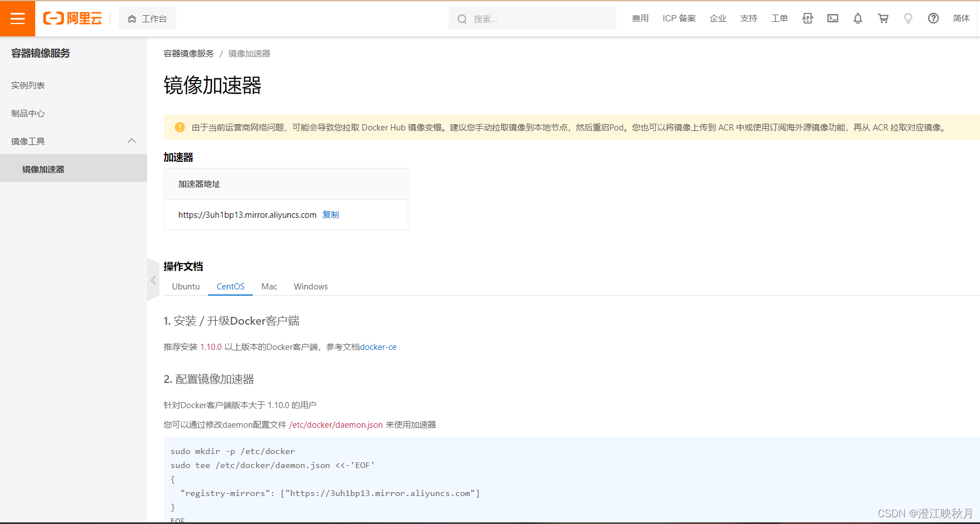Image resolution: width=980 pixels, height=524 pixels.
Task: Switch to the Windows tab
Action: (x=311, y=287)
